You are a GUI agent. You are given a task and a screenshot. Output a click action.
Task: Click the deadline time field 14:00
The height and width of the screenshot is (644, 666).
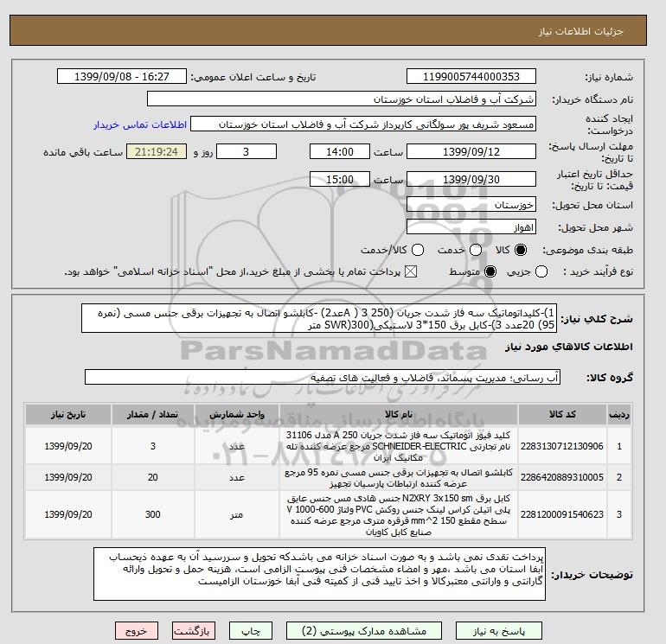(x=340, y=151)
